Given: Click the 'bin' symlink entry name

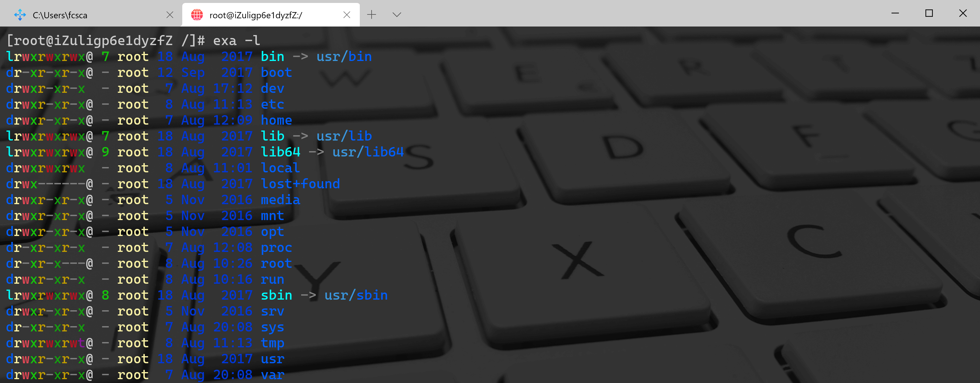Looking at the screenshot, I should 273,57.
